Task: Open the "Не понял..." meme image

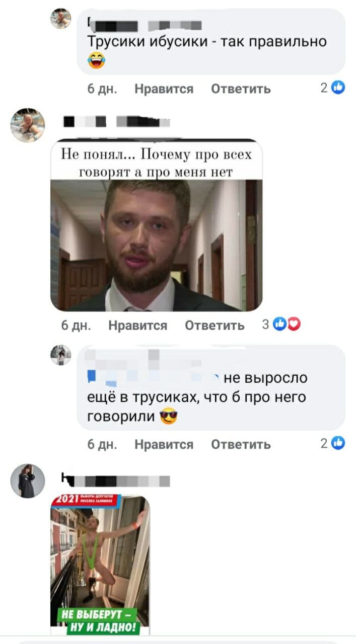Action: coord(156,225)
